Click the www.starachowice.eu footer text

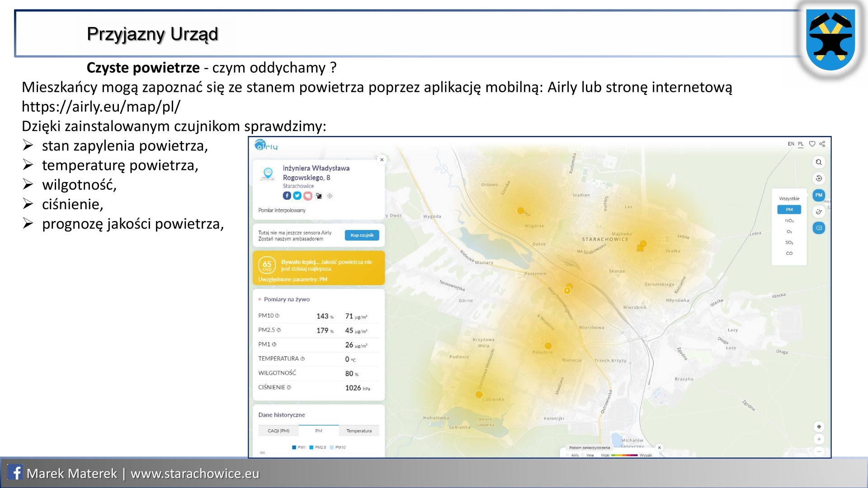coord(195,473)
